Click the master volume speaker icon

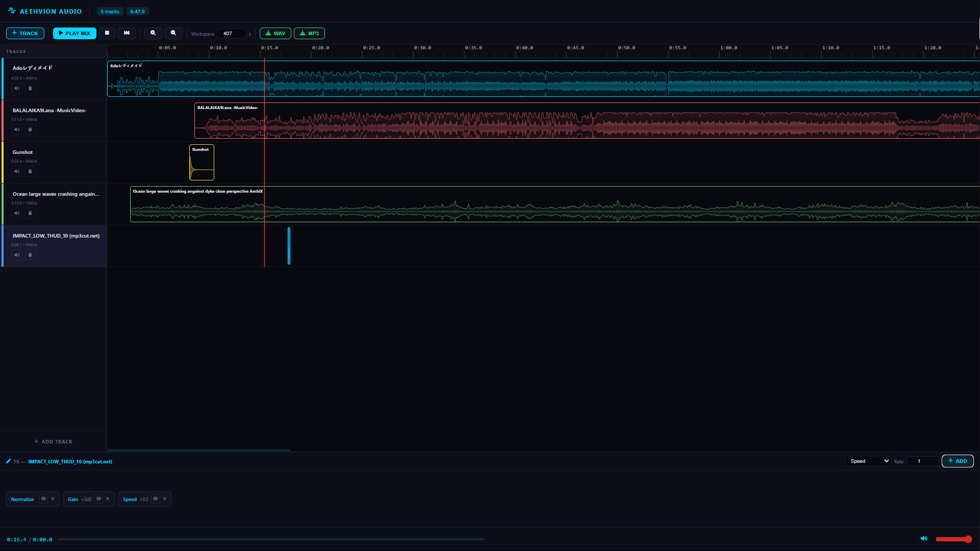coord(924,539)
